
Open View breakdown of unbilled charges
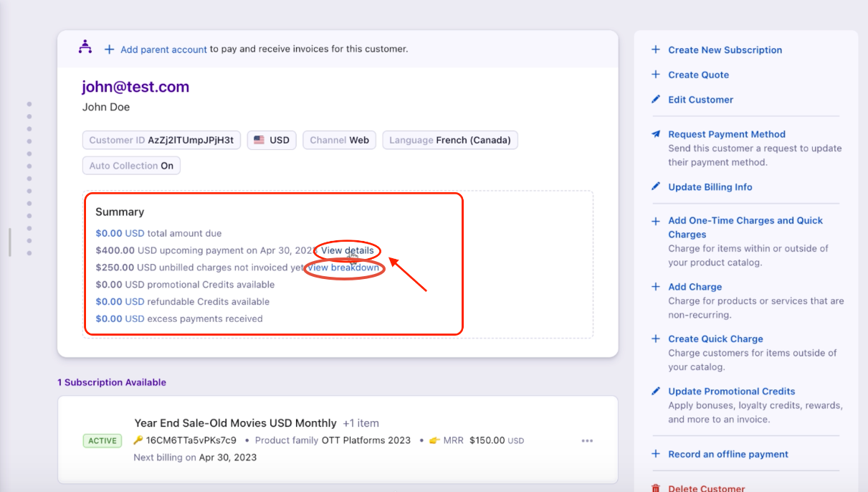pyautogui.click(x=343, y=268)
